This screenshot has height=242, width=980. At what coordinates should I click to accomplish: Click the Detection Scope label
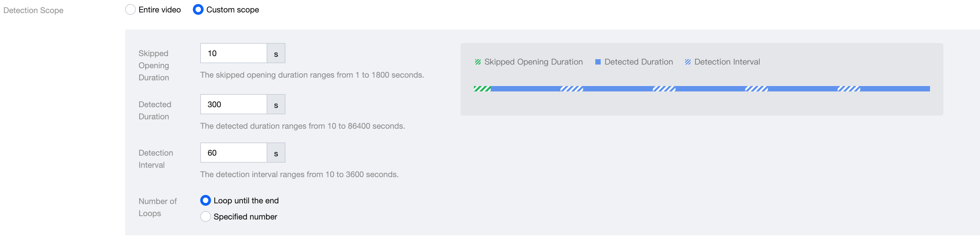[x=34, y=10]
